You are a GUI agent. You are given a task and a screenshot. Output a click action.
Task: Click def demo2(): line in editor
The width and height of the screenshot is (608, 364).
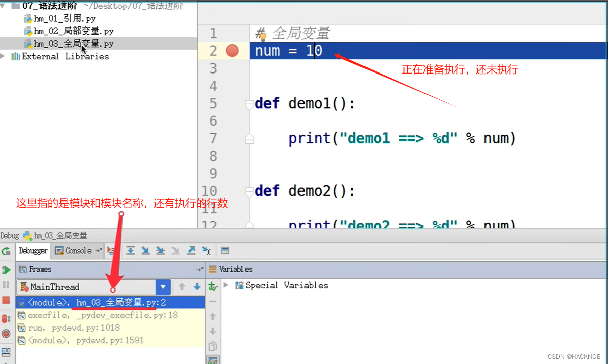point(305,191)
